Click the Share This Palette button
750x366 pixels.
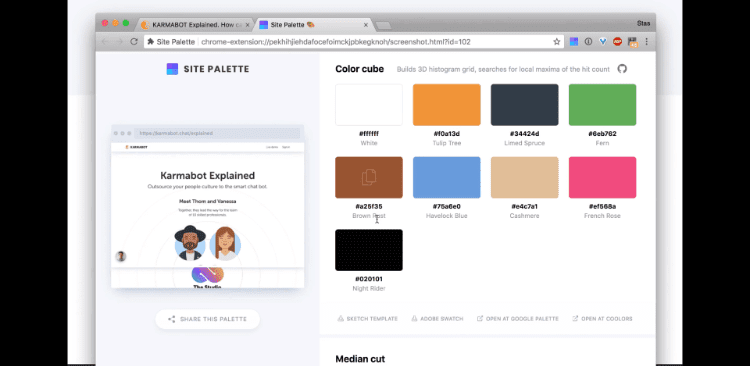click(208, 319)
